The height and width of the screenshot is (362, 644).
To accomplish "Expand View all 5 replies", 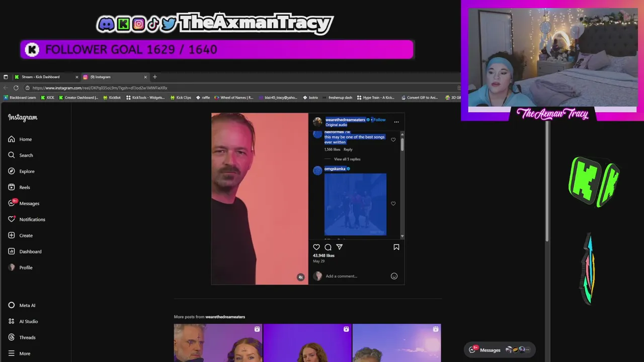I will tap(347, 159).
